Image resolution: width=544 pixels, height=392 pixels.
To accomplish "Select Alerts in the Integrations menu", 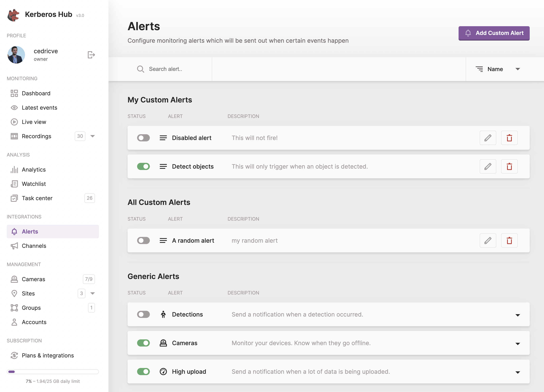I will tap(30, 231).
